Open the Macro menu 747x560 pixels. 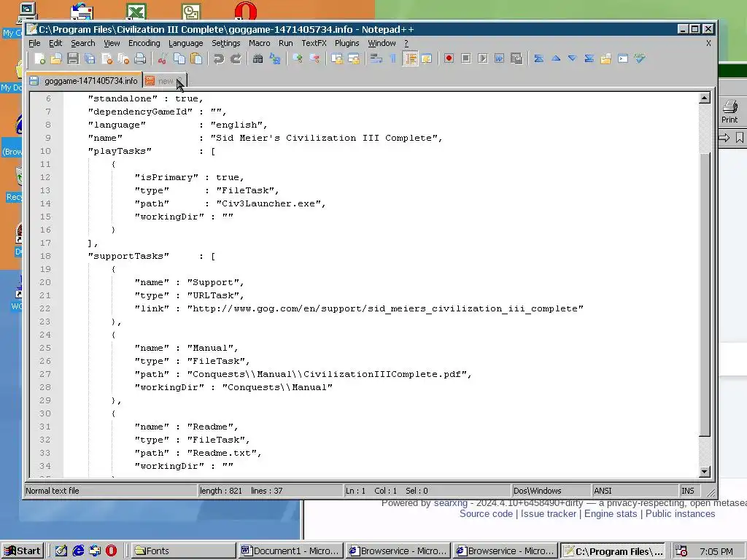click(x=259, y=43)
